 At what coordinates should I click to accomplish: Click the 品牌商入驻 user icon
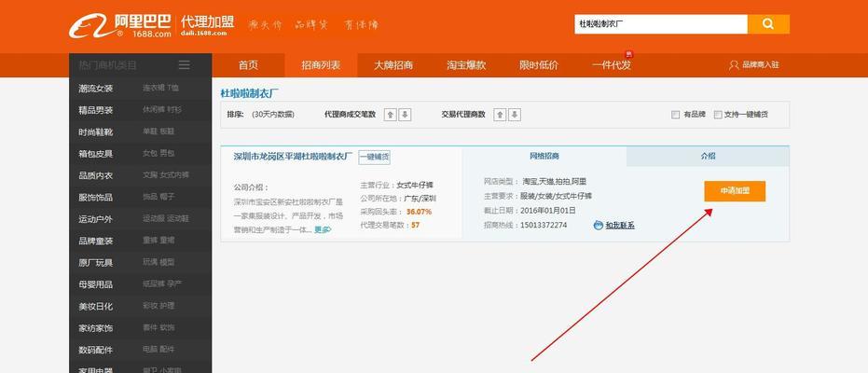tap(734, 65)
